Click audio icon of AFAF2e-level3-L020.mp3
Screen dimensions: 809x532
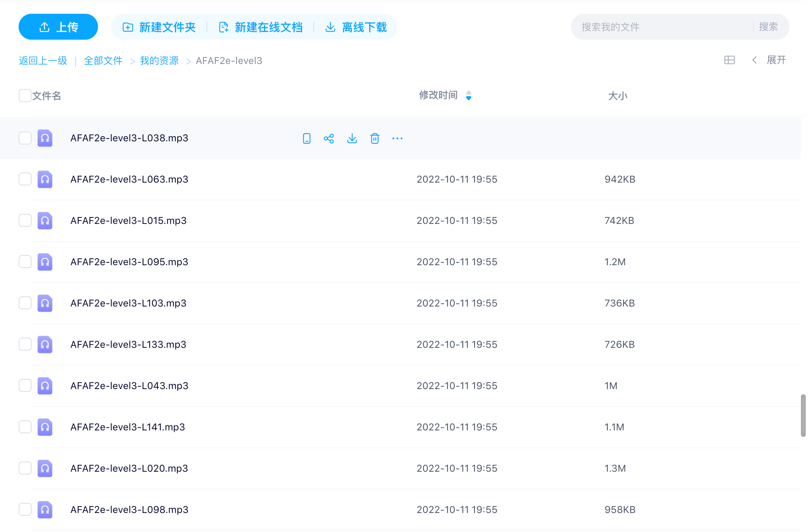coord(45,468)
